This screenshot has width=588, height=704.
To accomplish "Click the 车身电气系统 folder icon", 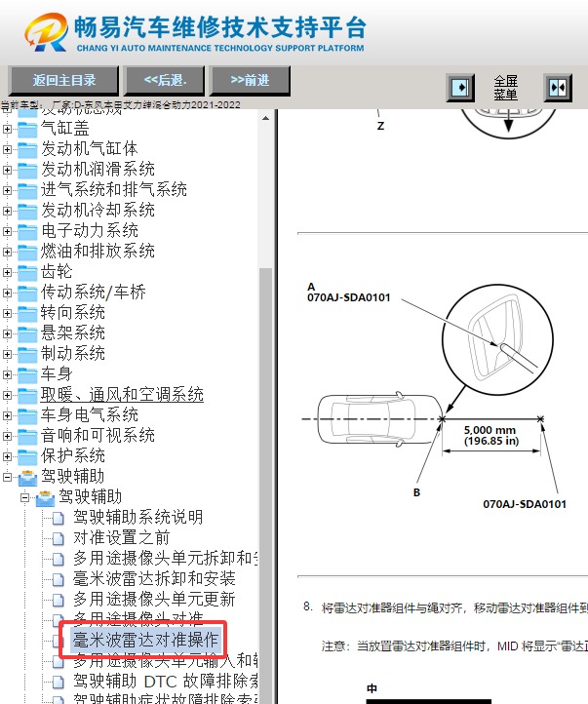I will [27, 416].
